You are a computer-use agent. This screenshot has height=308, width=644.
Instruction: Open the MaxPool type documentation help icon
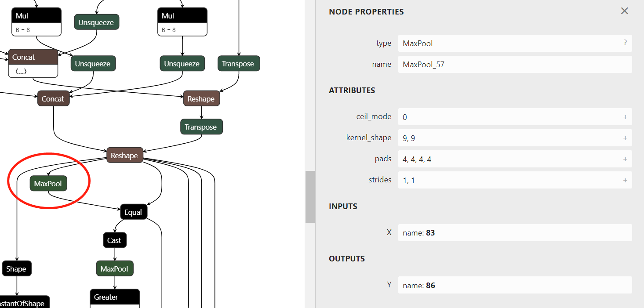pyautogui.click(x=625, y=43)
